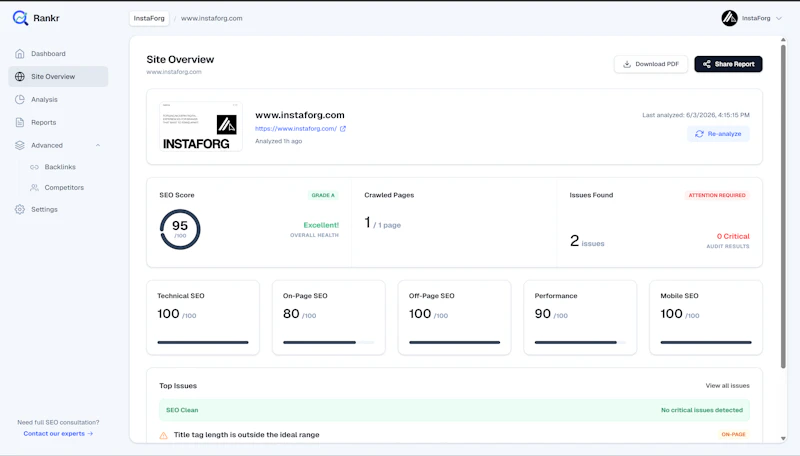Click the ON-PAGE tag on title issue

pos(733,435)
